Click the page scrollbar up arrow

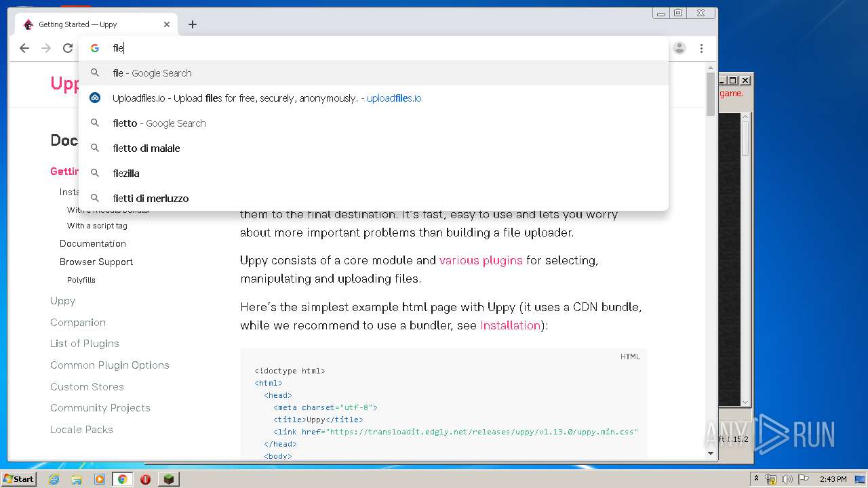click(x=711, y=68)
